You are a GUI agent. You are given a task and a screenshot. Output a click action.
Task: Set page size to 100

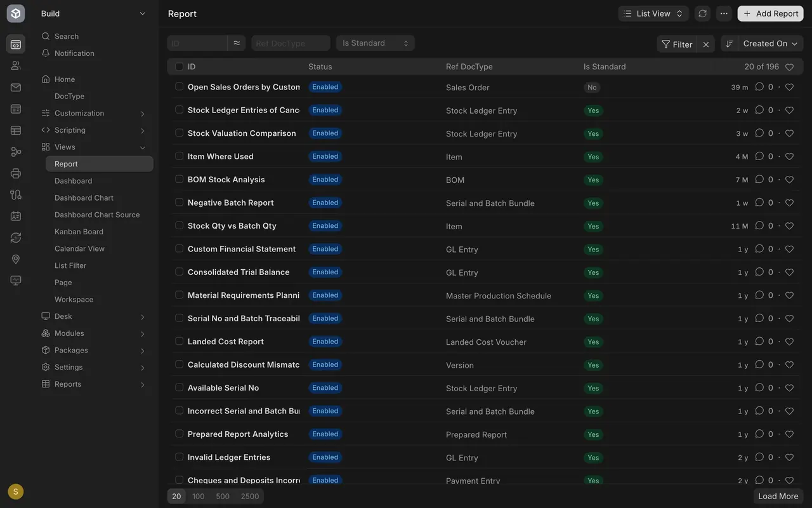(x=199, y=497)
